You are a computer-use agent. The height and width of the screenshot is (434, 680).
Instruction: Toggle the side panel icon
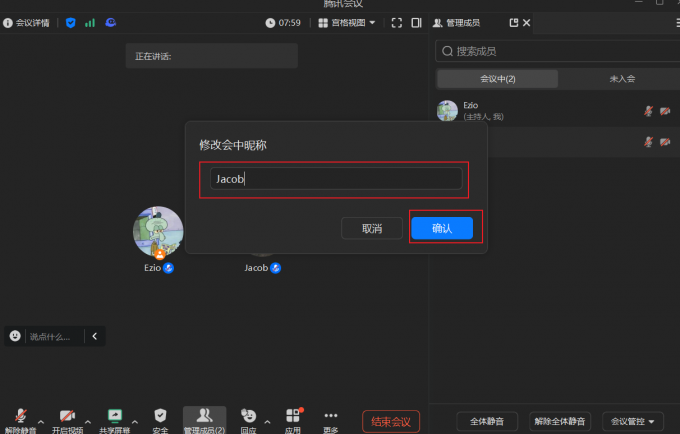[416, 23]
